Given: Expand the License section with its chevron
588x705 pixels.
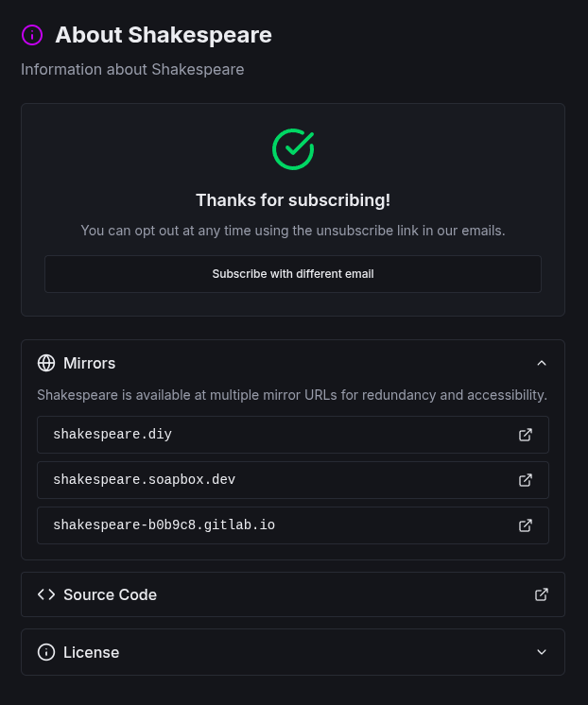Looking at the screenshot, I should click(x=542, y=652).
